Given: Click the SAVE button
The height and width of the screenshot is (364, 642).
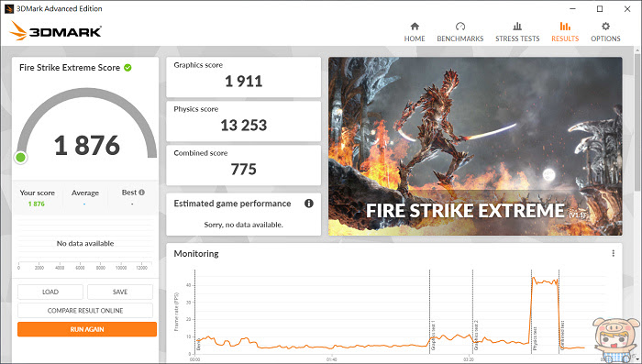Looking at the screenshot, I should pyautogui.click(x=120, y=292).
